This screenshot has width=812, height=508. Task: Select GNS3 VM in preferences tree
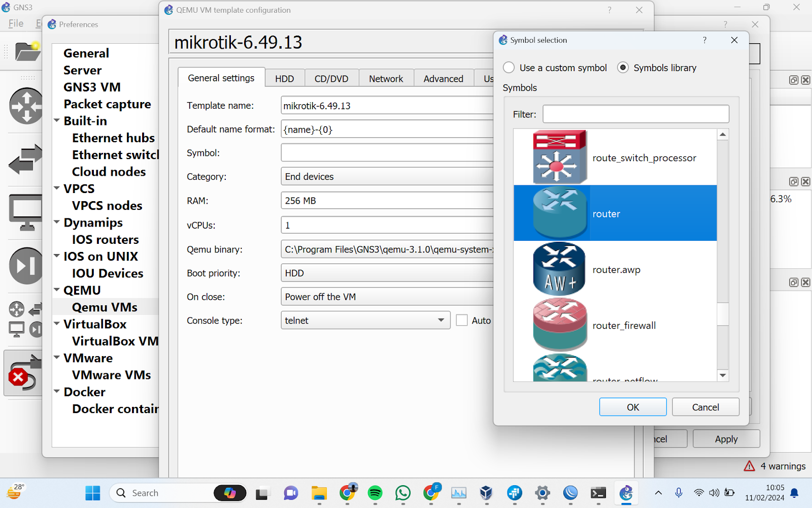(x=92, y=87)
